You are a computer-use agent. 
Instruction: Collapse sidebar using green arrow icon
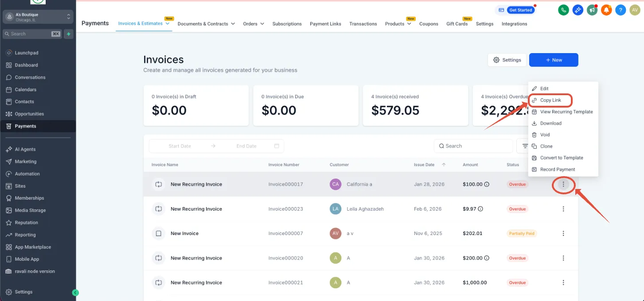pyautogui.click(x=75, y=293)
